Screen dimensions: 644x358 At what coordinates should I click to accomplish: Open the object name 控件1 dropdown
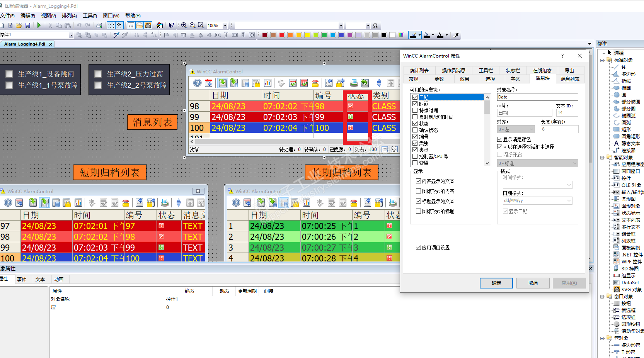pos(71,36)
